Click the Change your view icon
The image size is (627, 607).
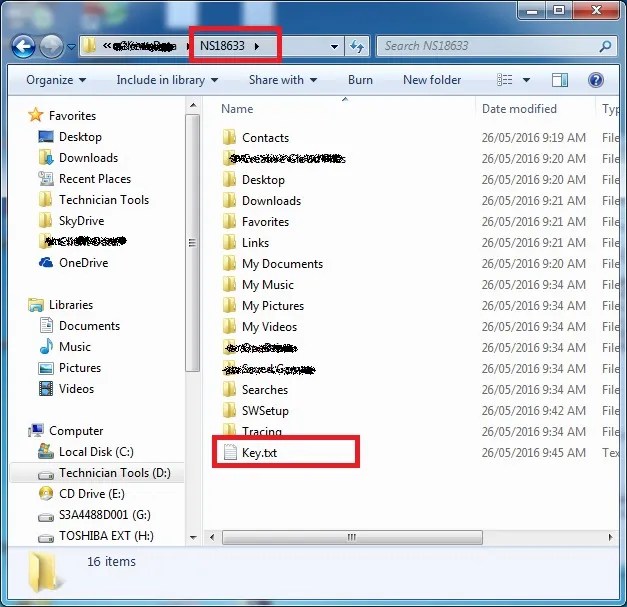(x=505, y=80)
